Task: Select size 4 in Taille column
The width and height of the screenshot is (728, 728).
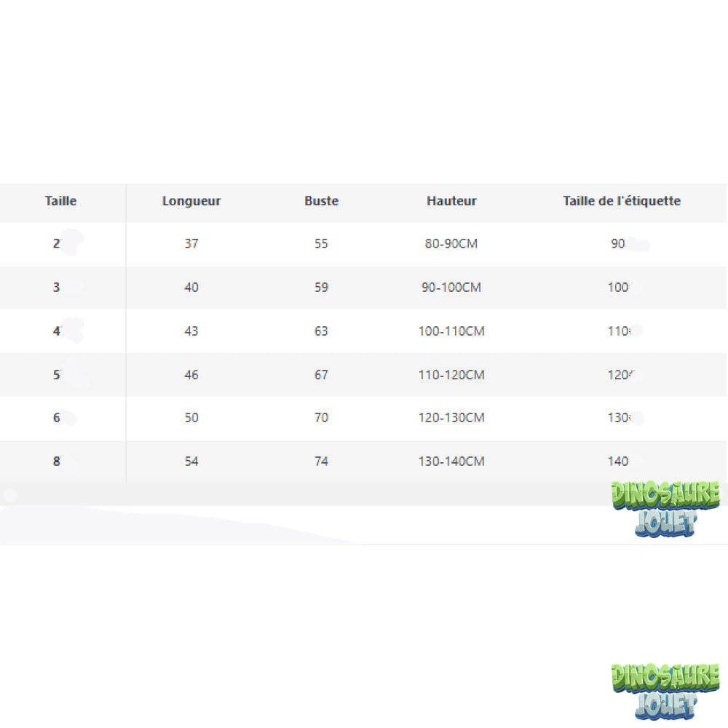Action: click(57, 331)
